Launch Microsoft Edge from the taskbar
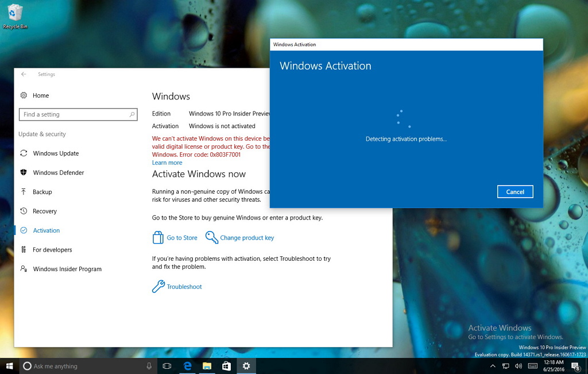The height and width of the screenshot is (374, 588). click(187, 365)
